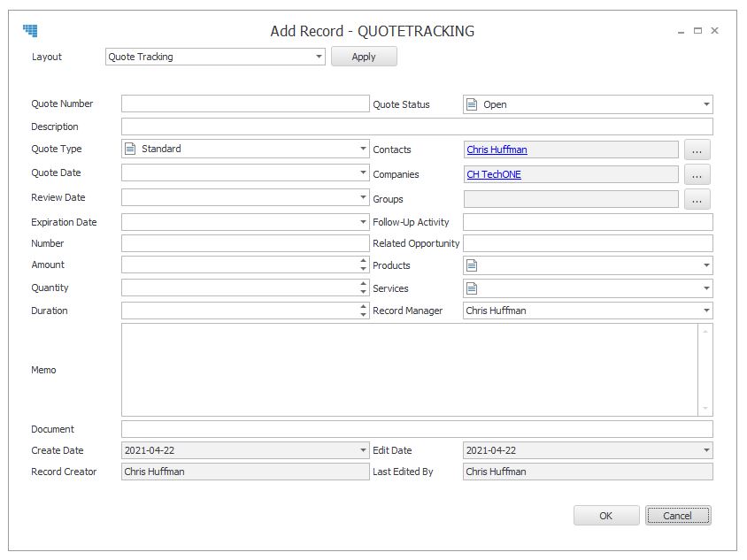Click the document icon in Services field
Image resolution: width=747 pixels, height=560 pixels.
[x=472, y=288]
